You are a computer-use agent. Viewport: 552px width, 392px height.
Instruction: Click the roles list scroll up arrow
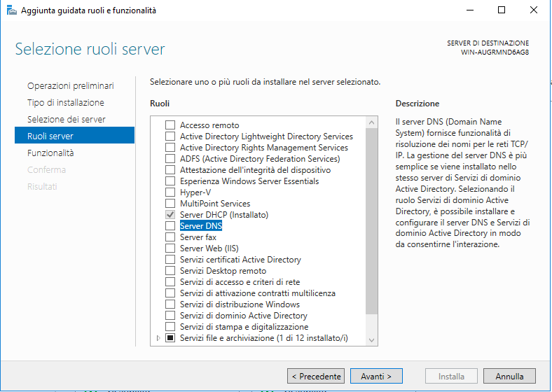pyautogui.click(x=371, y=122)
